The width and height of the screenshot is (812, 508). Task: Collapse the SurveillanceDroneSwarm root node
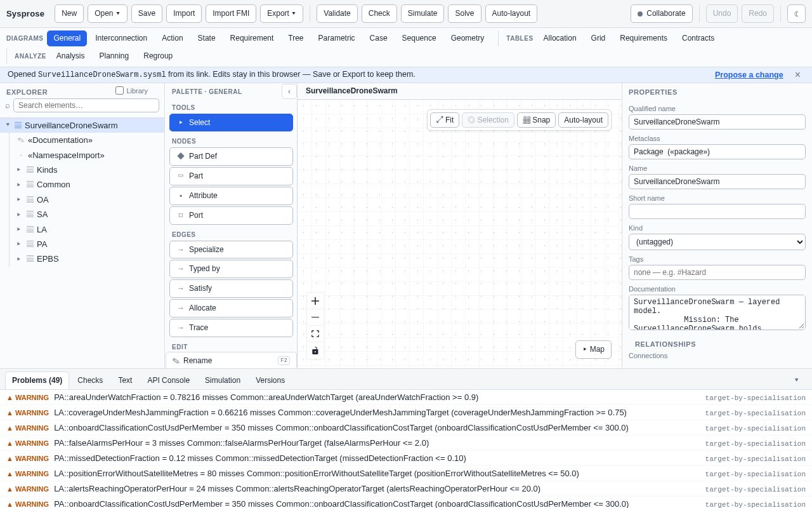coord(8,125)
